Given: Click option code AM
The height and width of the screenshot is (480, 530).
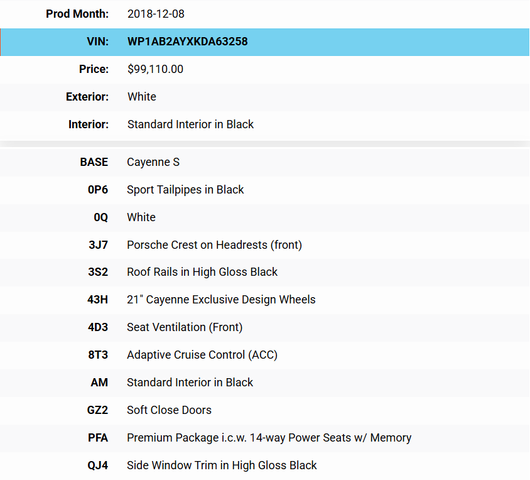Looking at the screenshot, I should (99, 383).
